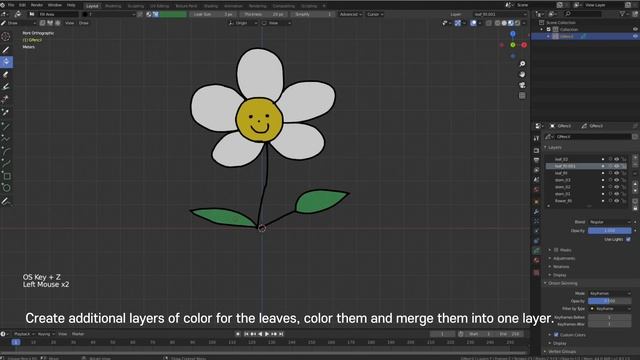Viewport: 640px width, 360px height.
Task: Remove layer with minus button
Action: coord(635,164)
